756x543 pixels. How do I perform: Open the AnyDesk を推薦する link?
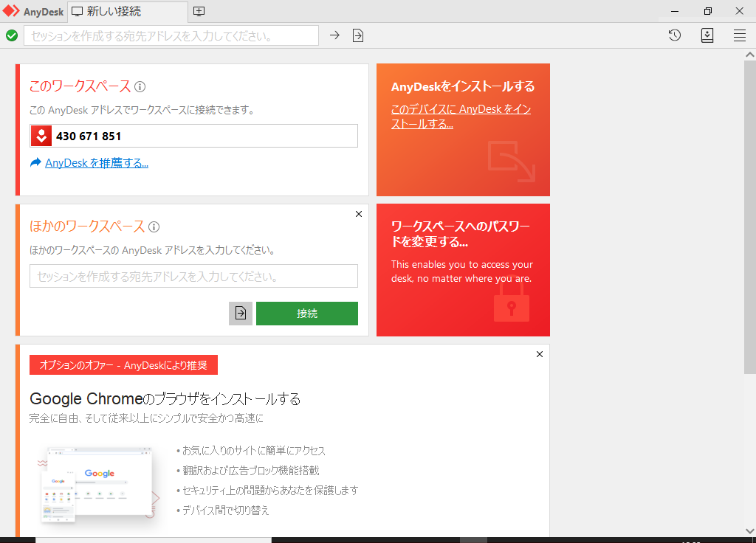pyautogui.click(x=97, y=163)
